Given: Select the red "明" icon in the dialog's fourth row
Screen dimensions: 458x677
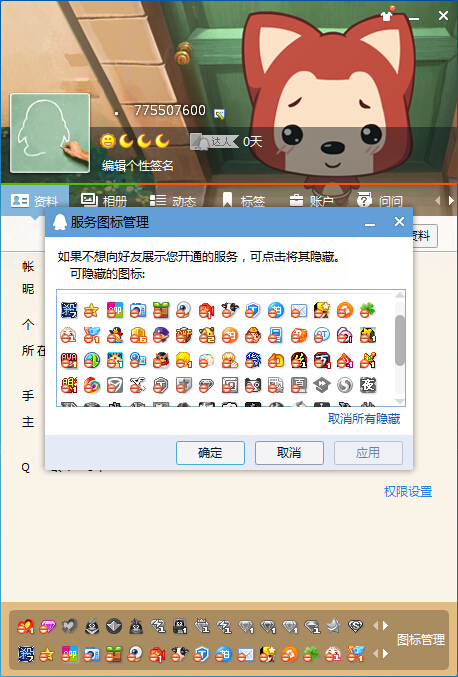Looking at the screenshot, I should pos(69,385).
